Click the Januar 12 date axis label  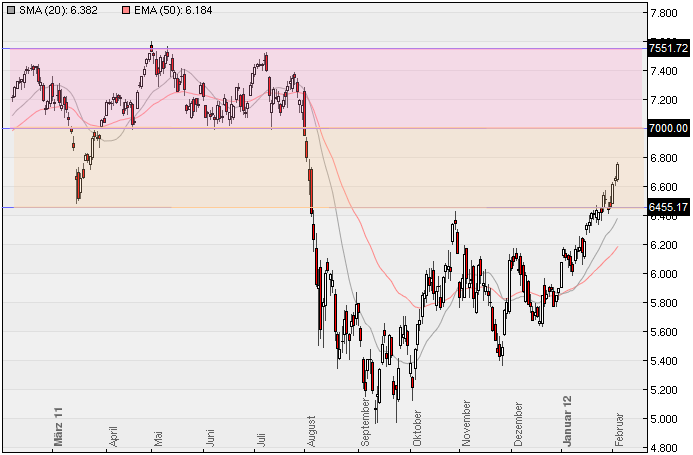coord(567,421)
